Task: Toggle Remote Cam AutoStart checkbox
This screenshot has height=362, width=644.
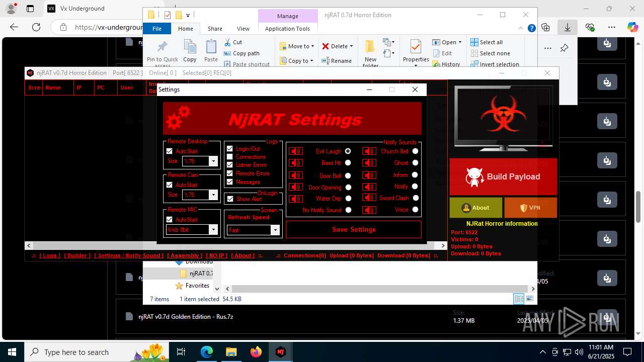Action: (x=170, y=185)
